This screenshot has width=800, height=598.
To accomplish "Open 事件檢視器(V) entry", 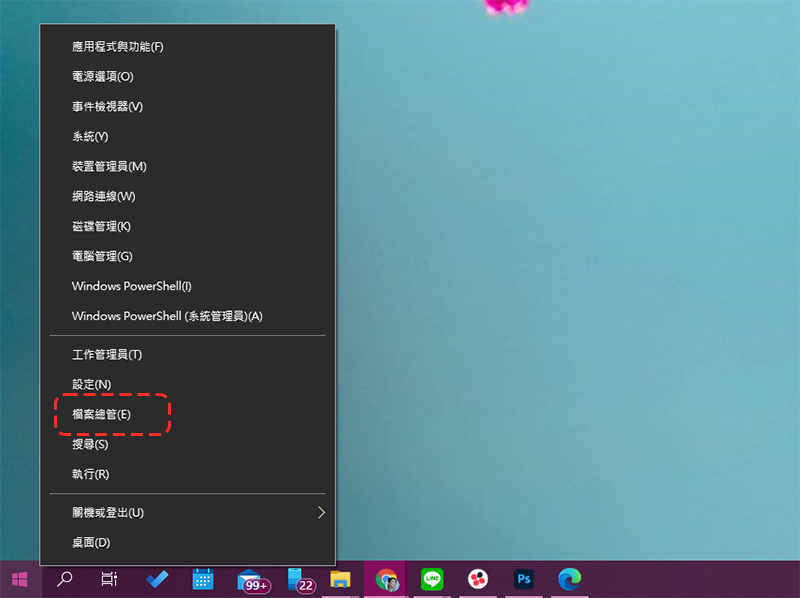I will point(187,107).
